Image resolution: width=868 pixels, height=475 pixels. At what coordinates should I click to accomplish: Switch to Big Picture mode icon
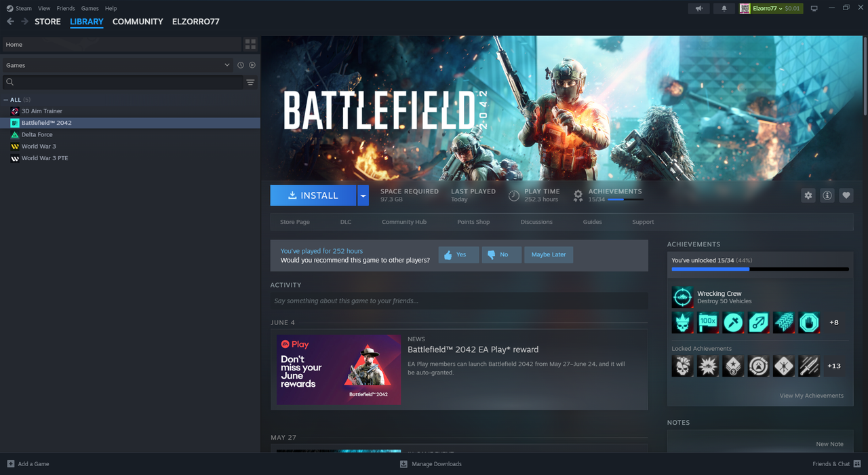click(x=814, y=8)
